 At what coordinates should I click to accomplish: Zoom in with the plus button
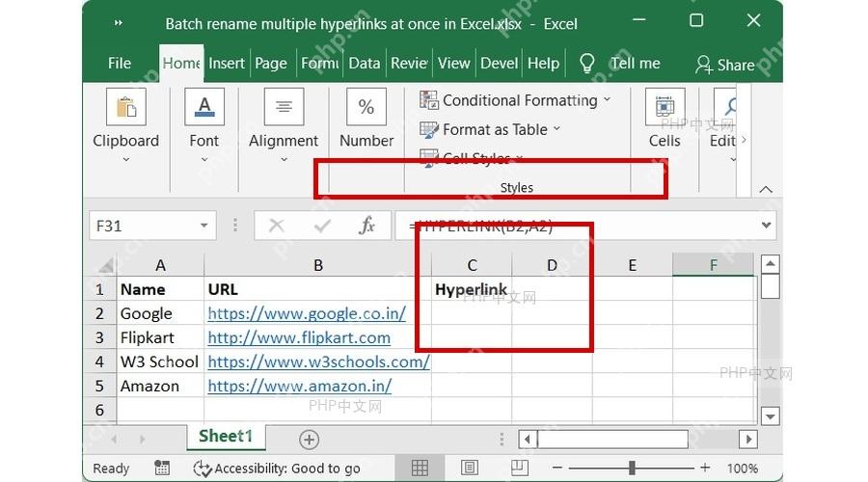pos(705,469)
